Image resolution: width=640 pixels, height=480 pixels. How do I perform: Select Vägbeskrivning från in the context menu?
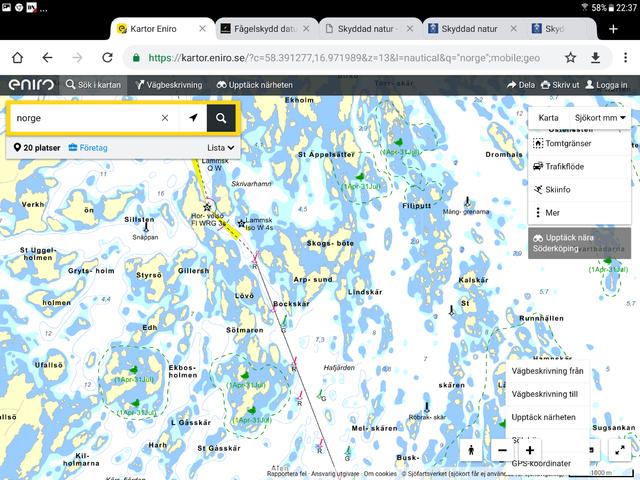[547, 371]
